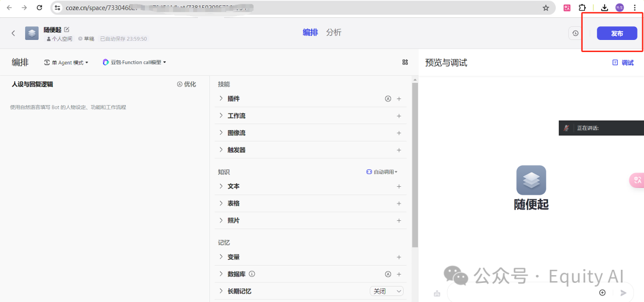Add a plugin with the 插件 plus icon

click(x=399, y=99)
